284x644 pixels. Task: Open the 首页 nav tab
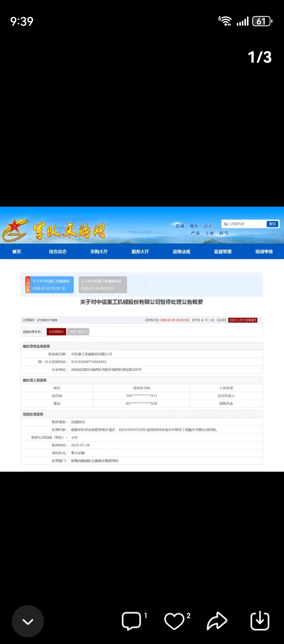coord(16,251)
